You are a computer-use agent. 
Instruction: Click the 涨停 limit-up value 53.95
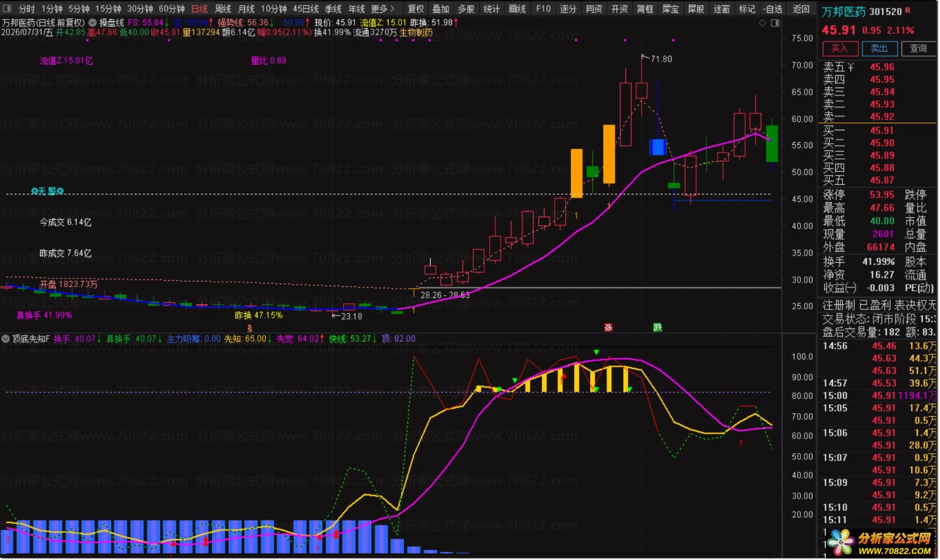click(x=882, y=194)
